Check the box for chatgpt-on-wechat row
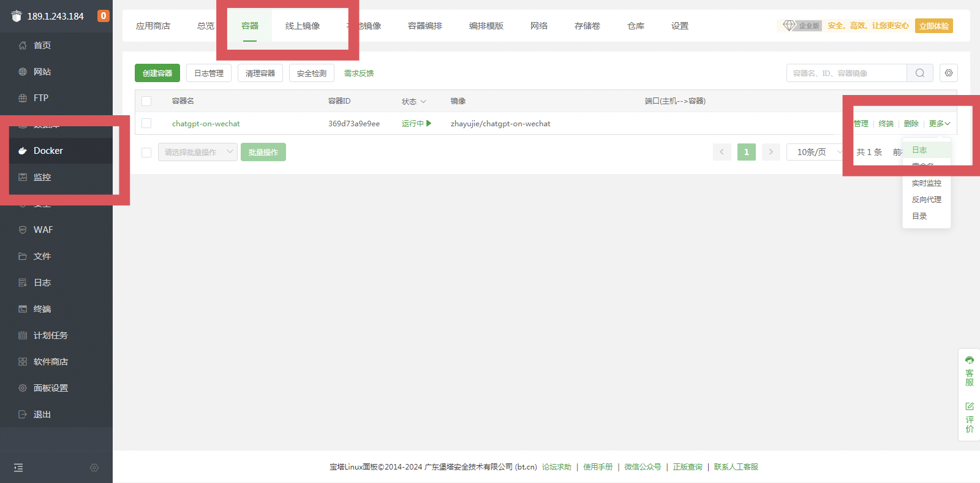The height and width of the screenshot is (483, 980). tap(146, 123)
